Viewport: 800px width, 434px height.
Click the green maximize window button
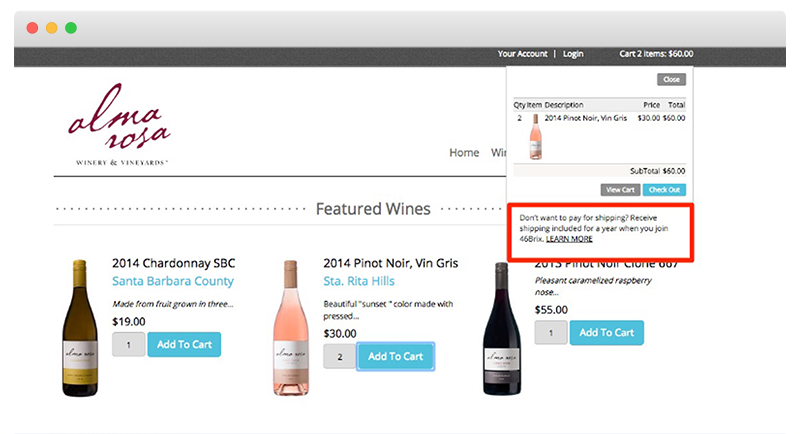(x=71, y=28)
